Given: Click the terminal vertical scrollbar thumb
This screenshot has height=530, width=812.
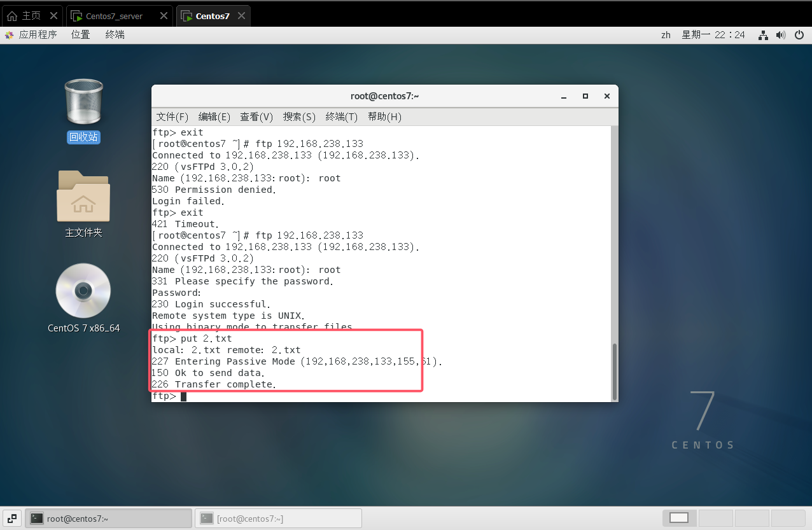Looking at the screenshot, I should [x=614, y=371].
